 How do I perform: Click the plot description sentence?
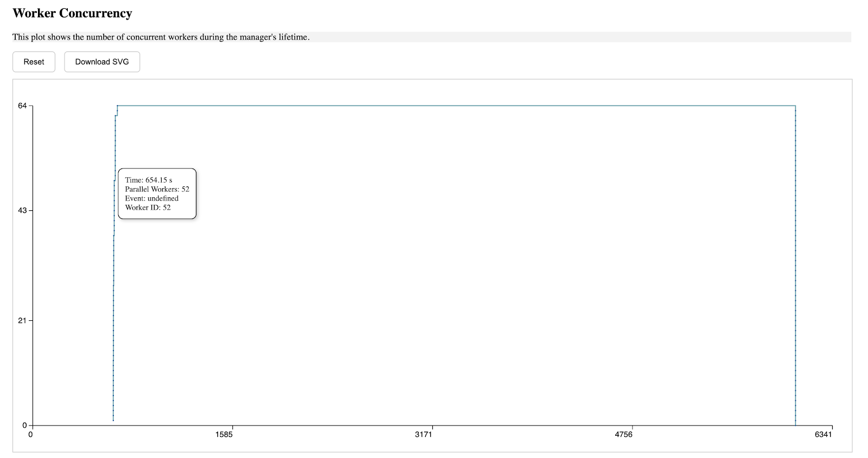point(161,37)
